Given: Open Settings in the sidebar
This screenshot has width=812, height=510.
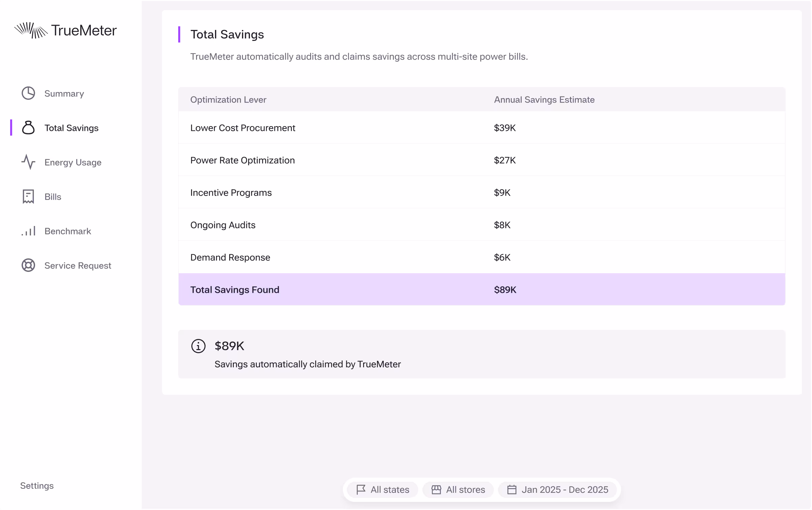Looking at the screenshot, I should tap(37, 486).
